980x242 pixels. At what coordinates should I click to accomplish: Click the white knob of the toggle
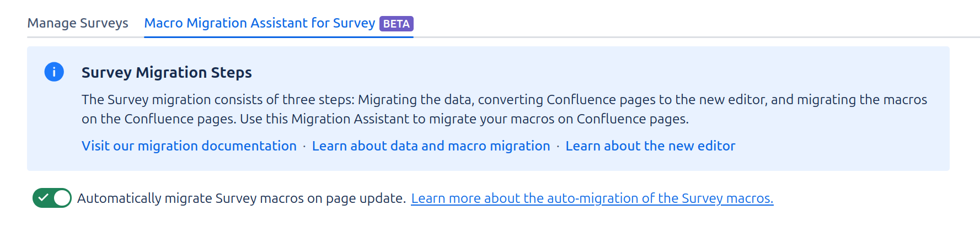coord(62,198)
